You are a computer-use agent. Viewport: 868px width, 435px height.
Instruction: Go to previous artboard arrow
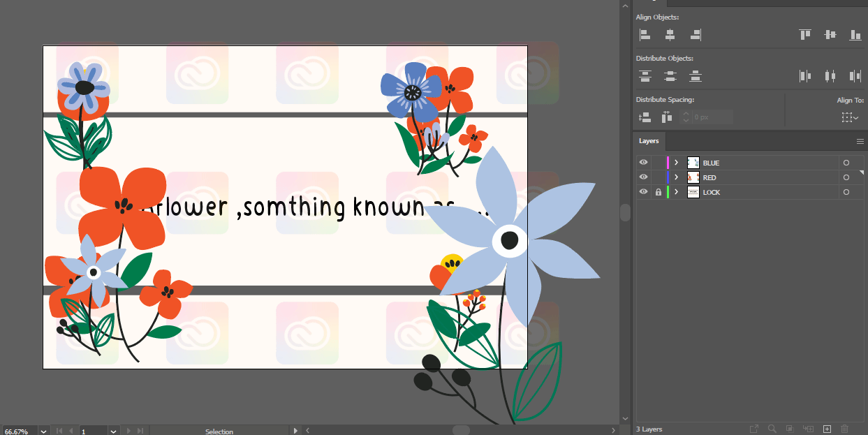tap(71, 432)
